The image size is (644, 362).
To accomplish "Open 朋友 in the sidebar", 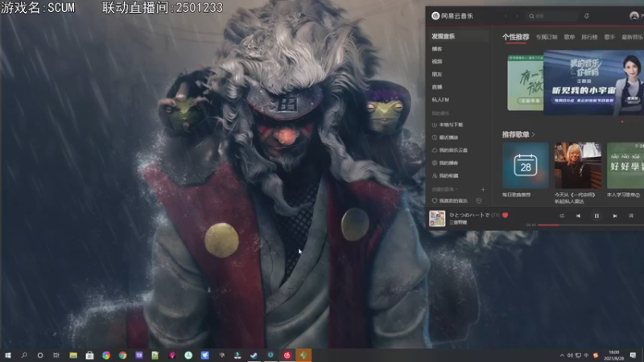I will pos(437,74).
